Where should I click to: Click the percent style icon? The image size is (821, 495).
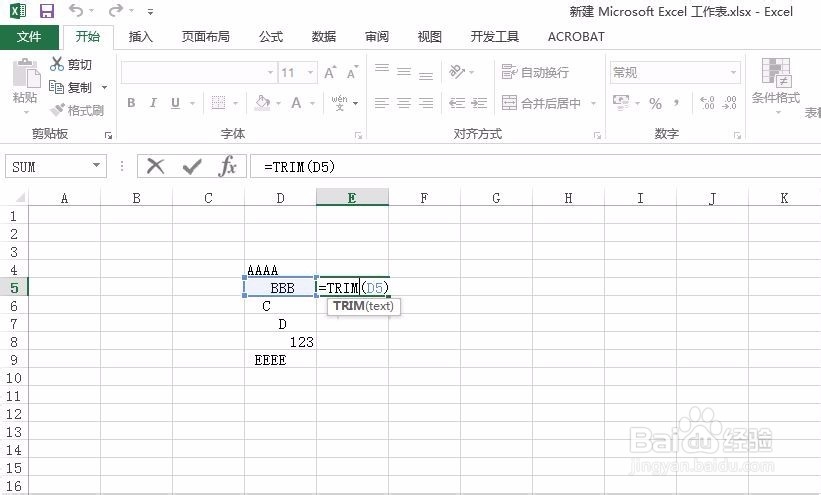[x=656, y=103]
